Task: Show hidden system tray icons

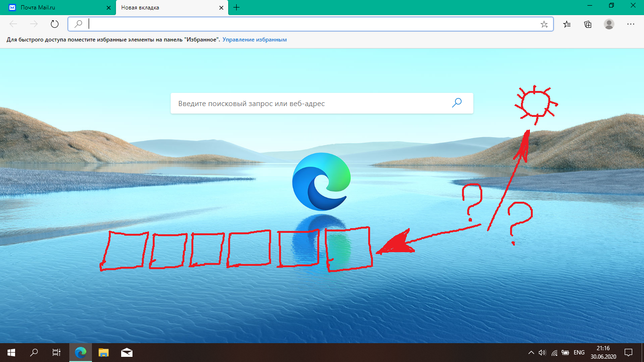Action: coord(531,352)
